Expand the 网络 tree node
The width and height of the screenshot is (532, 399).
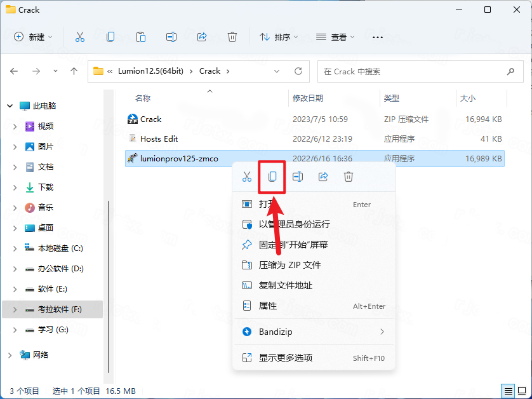point(10,355)
